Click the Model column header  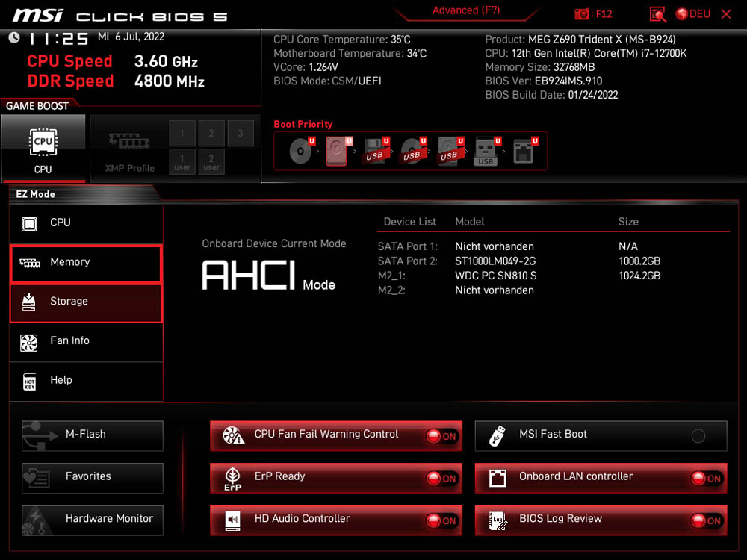(x=470, y=222)
